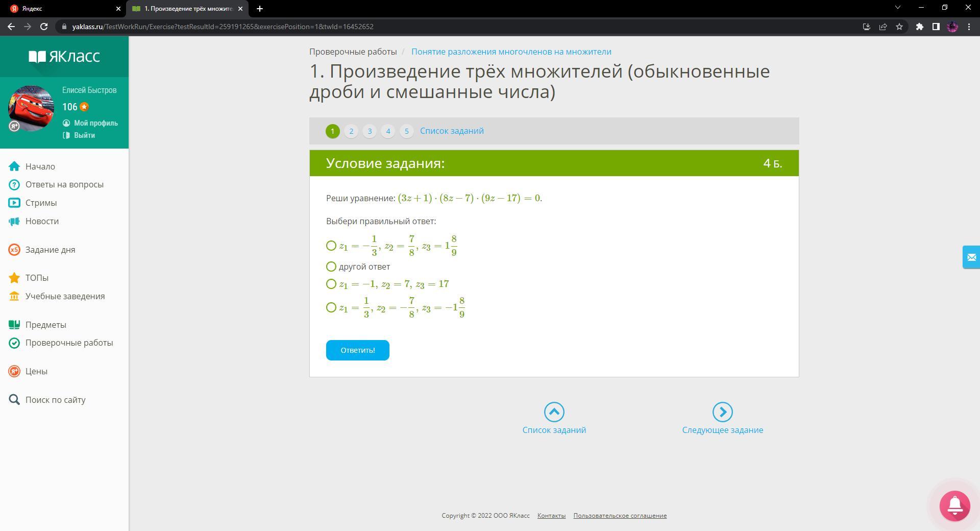The height and width of the screenshot is (531, 980).
Task: Open the Контакты footer link
Action: point(551,516)
